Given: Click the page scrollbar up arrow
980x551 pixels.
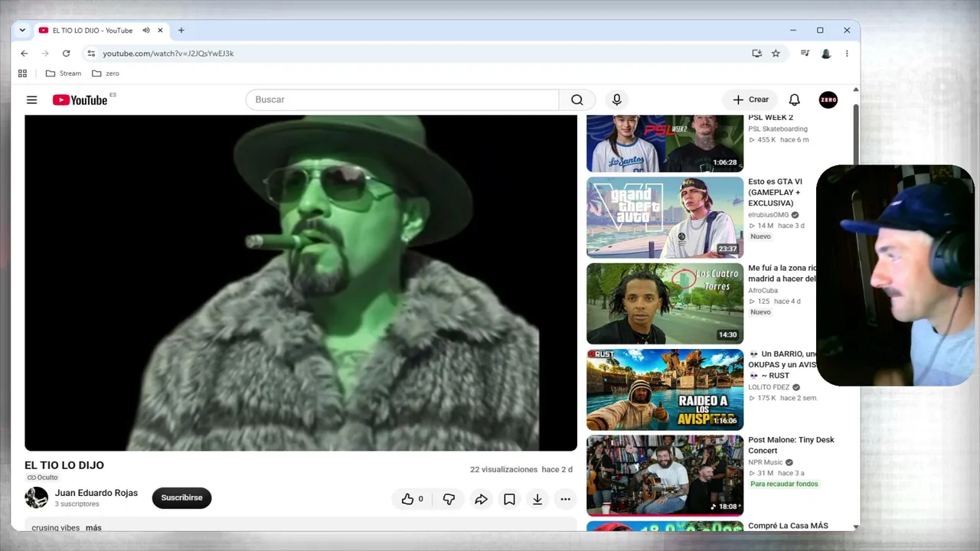Looking at the screenshot, I should 855,90.
